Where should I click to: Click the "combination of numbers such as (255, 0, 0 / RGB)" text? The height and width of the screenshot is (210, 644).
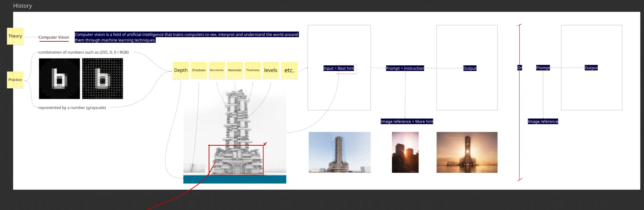coord(84,52)
